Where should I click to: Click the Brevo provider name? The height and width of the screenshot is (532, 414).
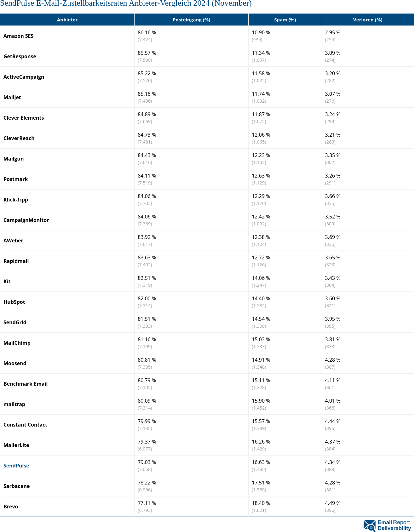click(11, 507)
